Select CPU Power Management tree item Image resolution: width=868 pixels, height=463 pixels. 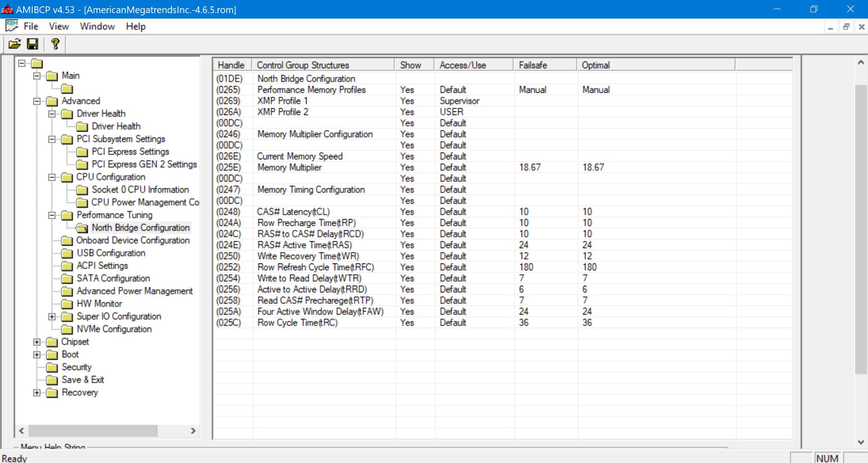145,202
